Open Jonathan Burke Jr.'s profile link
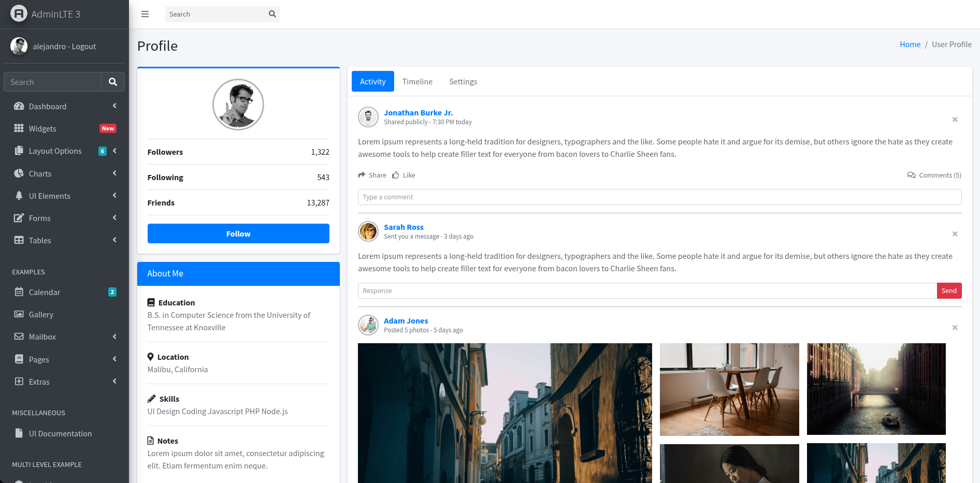This screenshot has height=483, width=980. coord(418,113)
